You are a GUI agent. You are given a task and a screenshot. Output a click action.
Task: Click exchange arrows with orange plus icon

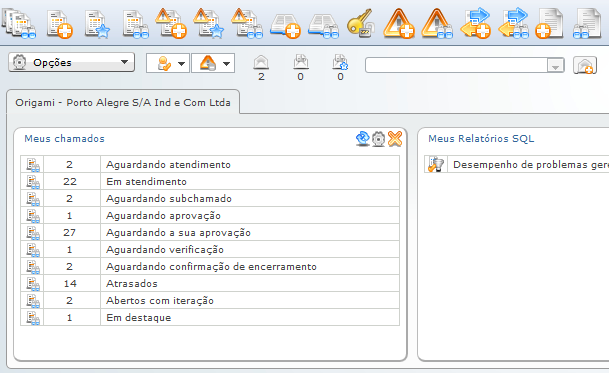475,23
